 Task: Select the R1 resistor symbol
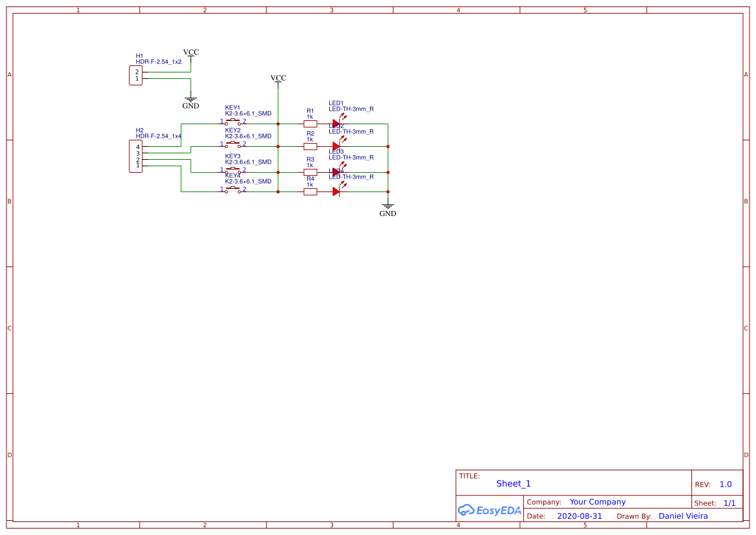coord(310,123)
